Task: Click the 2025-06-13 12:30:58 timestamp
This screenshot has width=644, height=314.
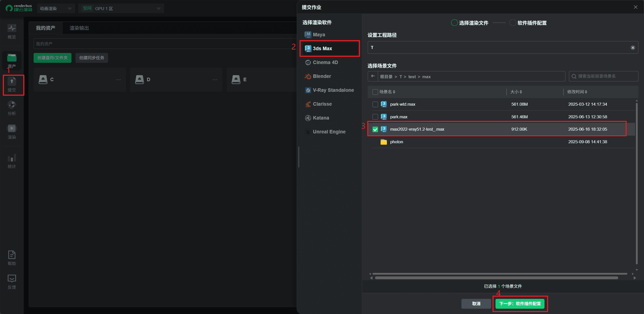Action: [587, 117]
